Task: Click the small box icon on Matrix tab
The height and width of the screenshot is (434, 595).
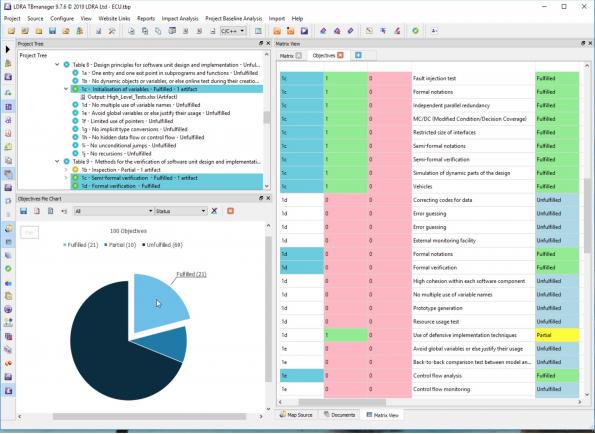Action: click(299, 56)
